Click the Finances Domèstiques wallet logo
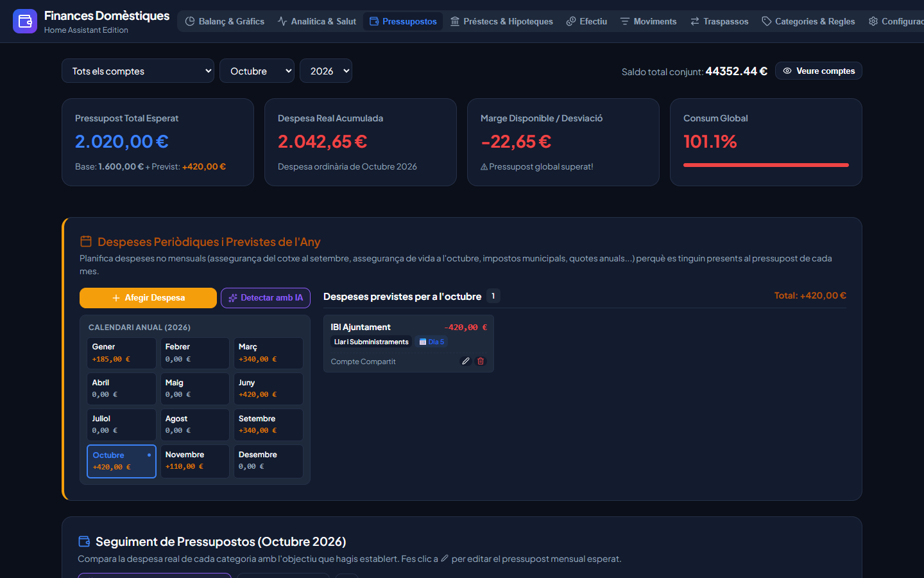Viewport: 924px width, 578px height. coord(25,21)
